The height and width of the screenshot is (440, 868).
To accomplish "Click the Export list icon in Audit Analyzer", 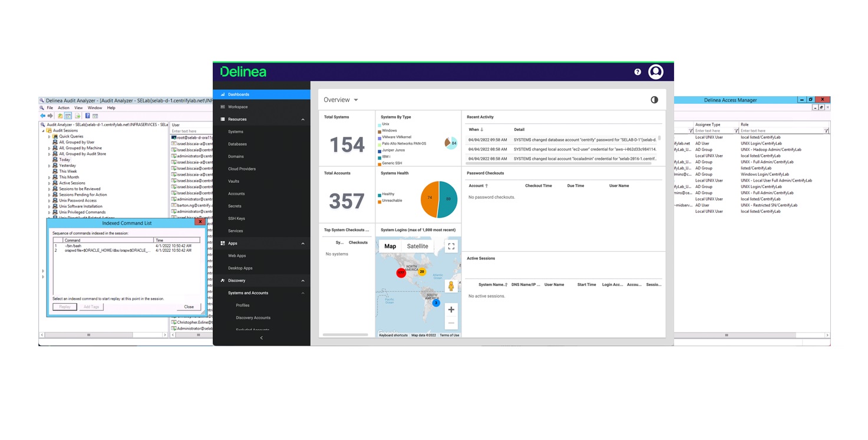I will pos(78,116).
